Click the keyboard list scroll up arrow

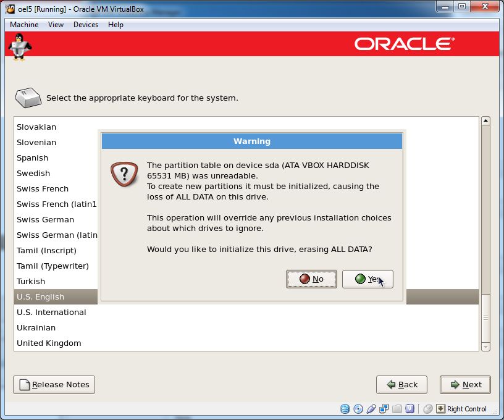point(485,121)
